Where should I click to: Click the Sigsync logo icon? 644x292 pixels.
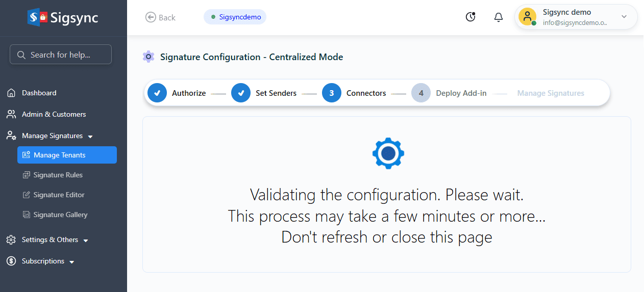pyautogui.click(x=38, y=17)
